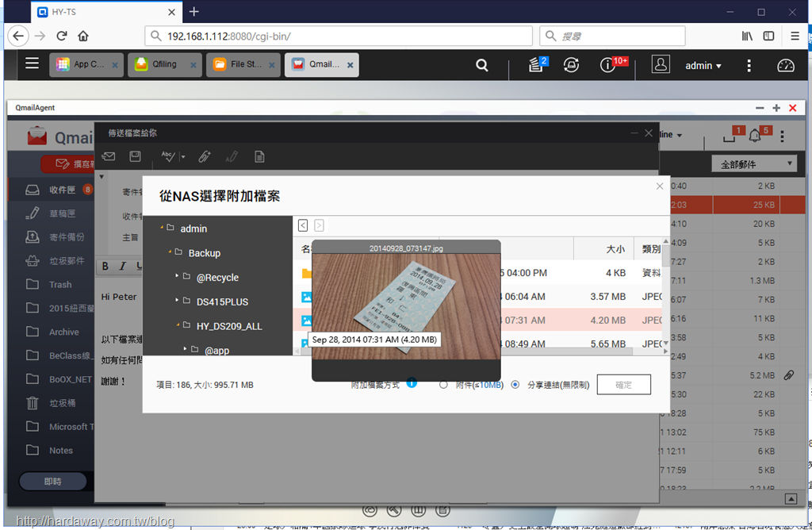Open the 25 KB highlighted mail row

(x=732, y=205)
